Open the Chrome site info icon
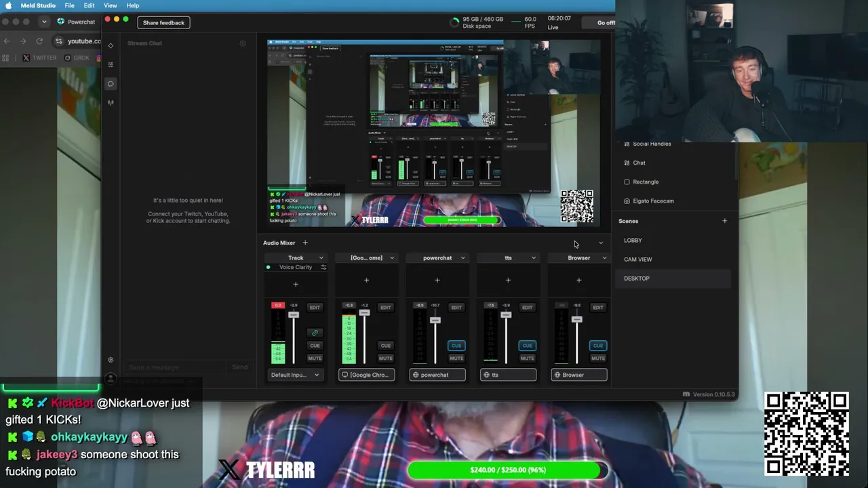Screen dimensions: 868x488 (59, 41)
